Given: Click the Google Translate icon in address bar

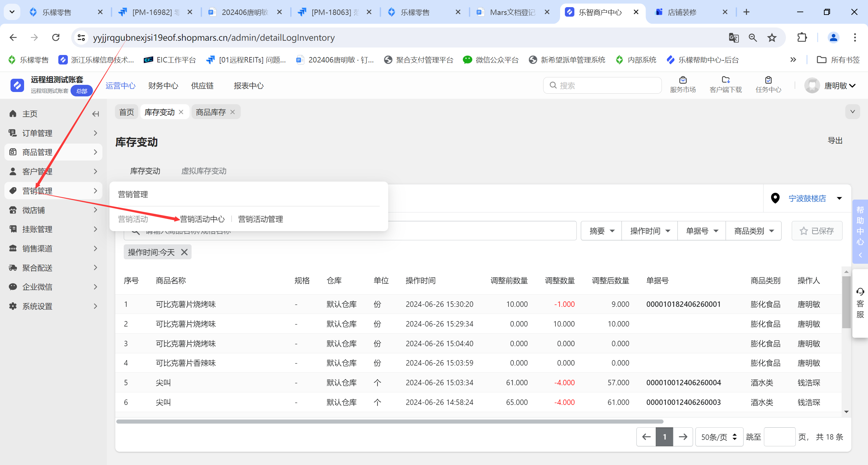Looking at the screenshot, I should (x=733, y=38).
